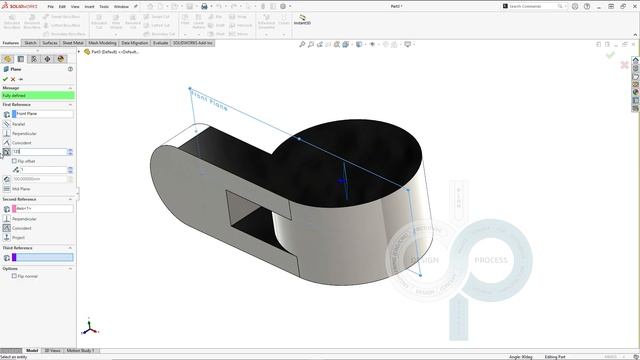Click the empty Third Reference selection box
This screenshot has height=360, width=640.
pos(42,258)
